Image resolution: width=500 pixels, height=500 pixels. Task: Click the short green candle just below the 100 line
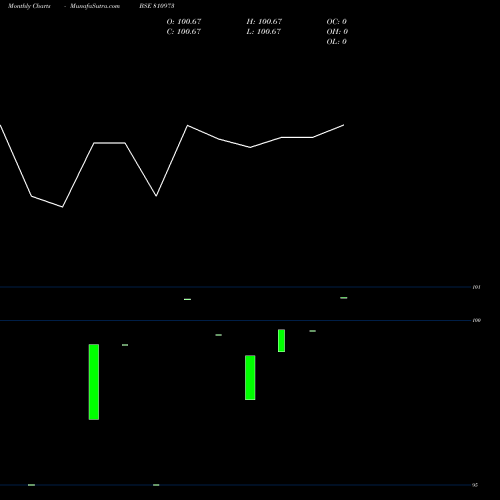coord(281,341)
